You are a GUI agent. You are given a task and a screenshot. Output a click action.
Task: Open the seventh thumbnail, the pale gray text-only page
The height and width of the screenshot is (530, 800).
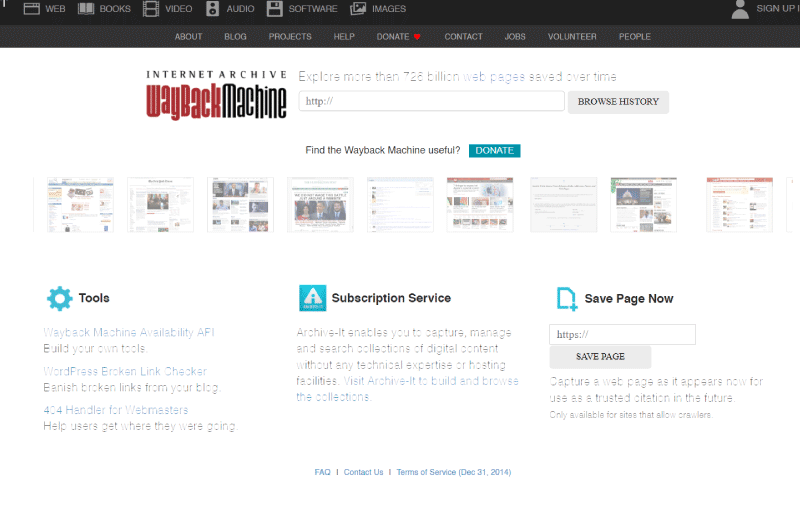[564, 205]
